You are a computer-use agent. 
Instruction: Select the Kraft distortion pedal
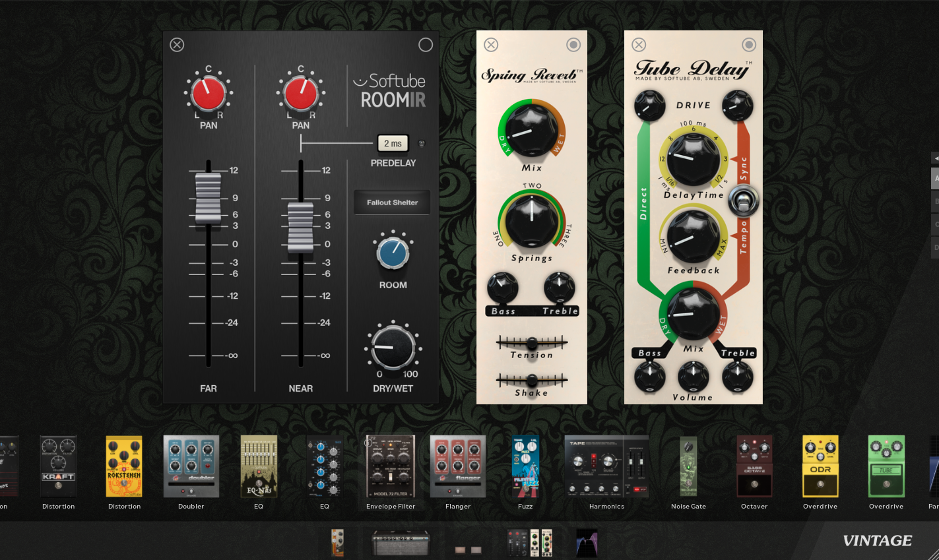click(58, 466)
